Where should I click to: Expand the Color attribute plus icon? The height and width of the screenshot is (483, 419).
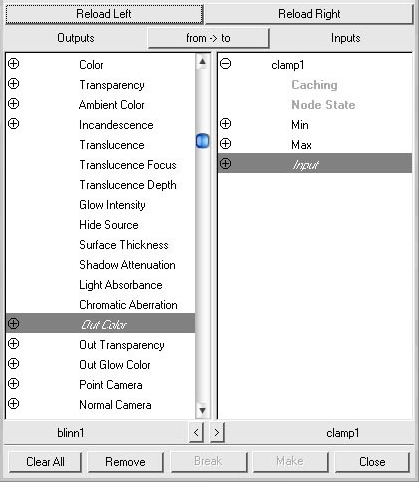point(13,64)
